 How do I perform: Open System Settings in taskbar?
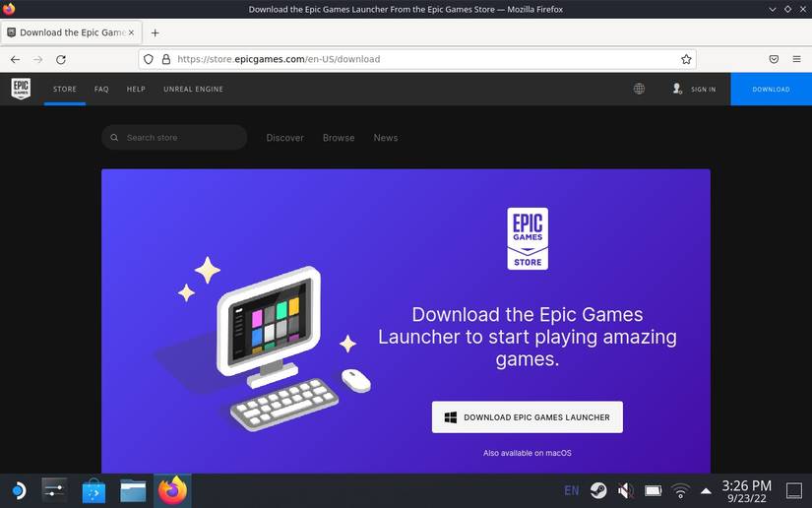click(x=54, y=490)
